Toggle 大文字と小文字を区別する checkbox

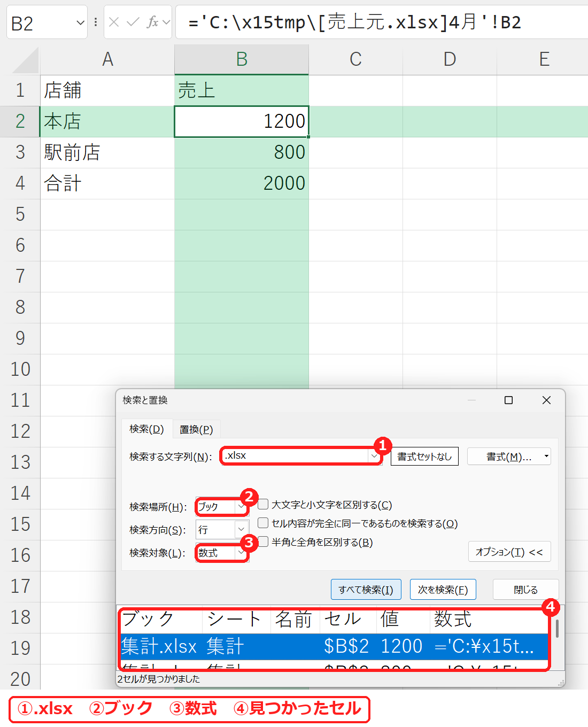263,504
